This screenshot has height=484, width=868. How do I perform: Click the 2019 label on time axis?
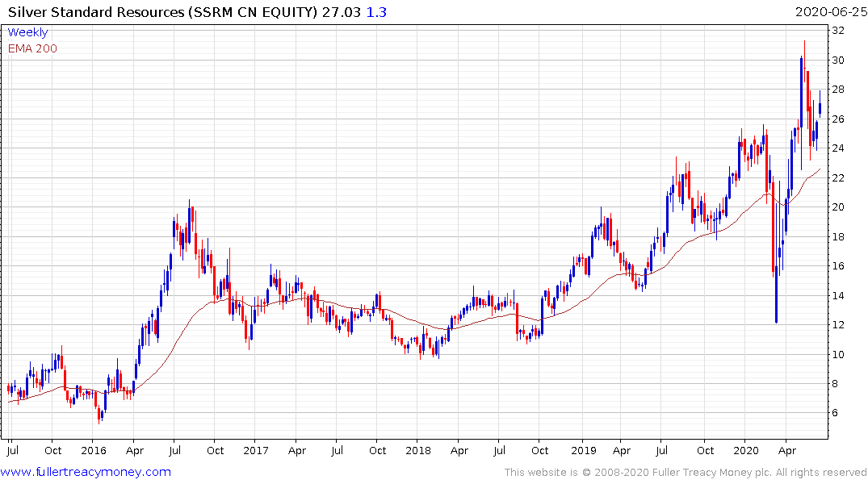[x=584, y=450]
